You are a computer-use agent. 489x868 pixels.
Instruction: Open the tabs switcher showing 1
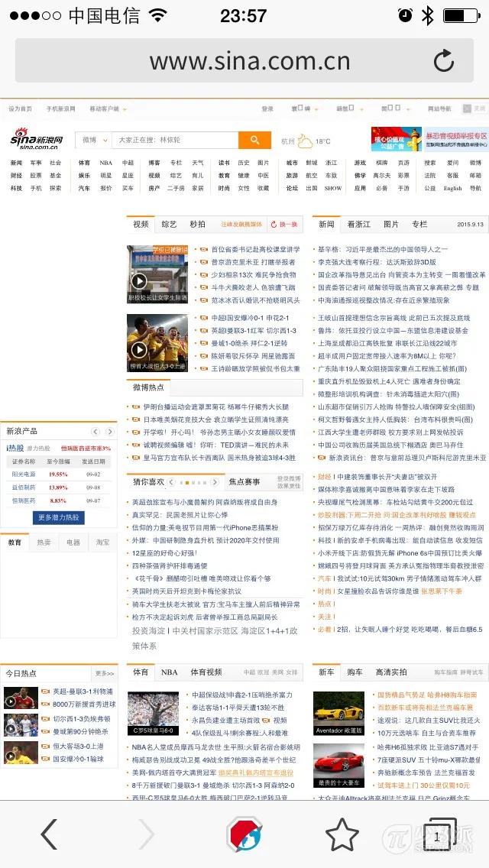tap(439, 835)
